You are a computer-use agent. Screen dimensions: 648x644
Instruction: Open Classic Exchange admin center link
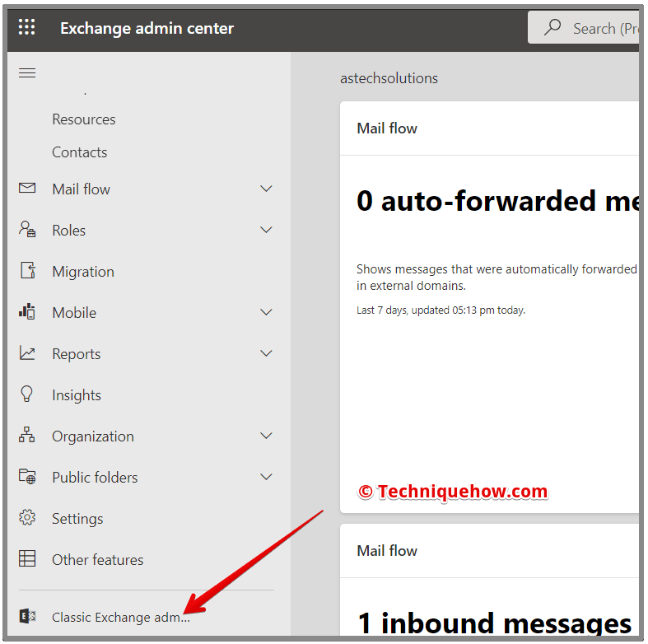point(121,617)
